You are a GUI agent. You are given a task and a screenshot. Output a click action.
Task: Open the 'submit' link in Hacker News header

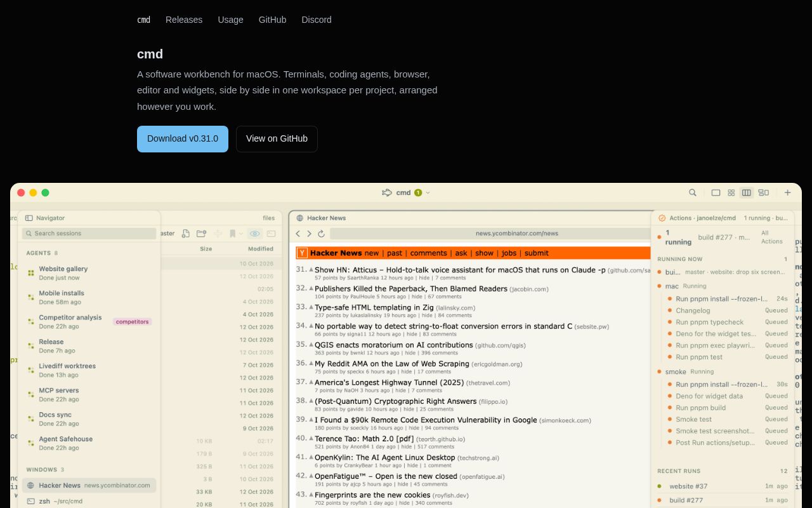pos(537,253)
